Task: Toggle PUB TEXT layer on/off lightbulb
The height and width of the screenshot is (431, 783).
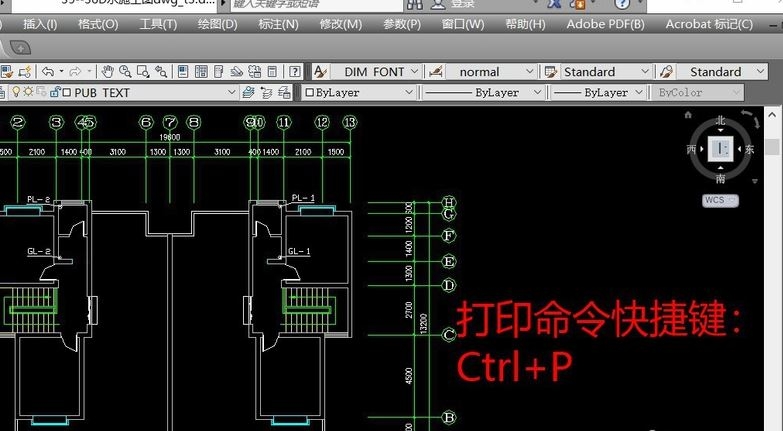Action: point(16,92)
